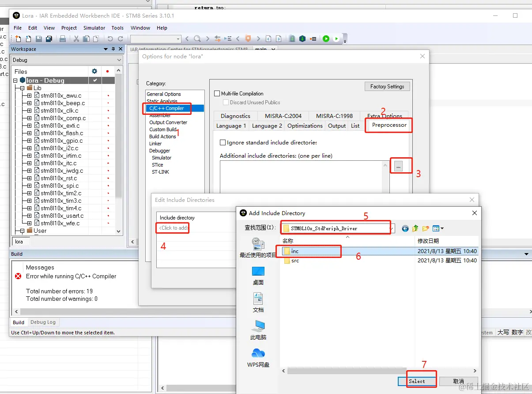This screenshot has height=394, width=532.
Task: Switch to the Debug Log tab
Action: [43, 322]
